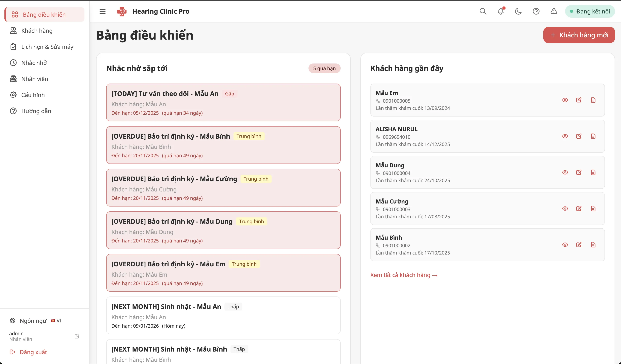Open the help question mark icon
This screenshot has height=364, width=621.
coord(536,11)
